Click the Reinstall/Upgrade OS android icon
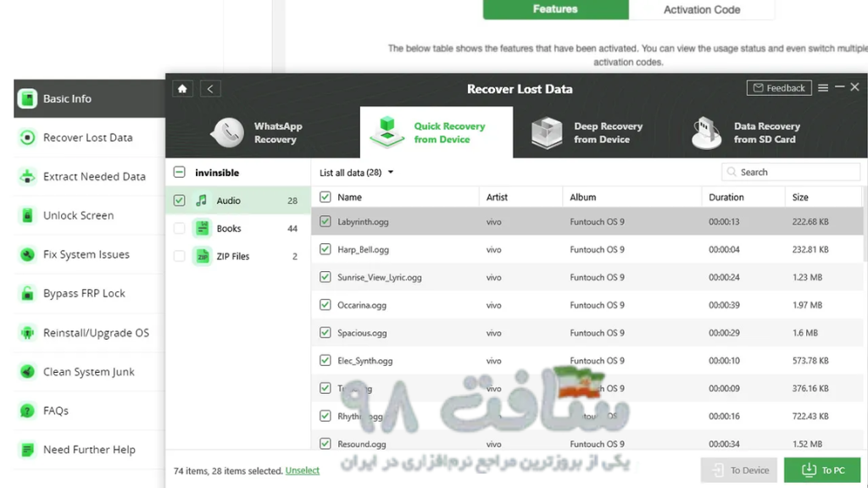 27,332
